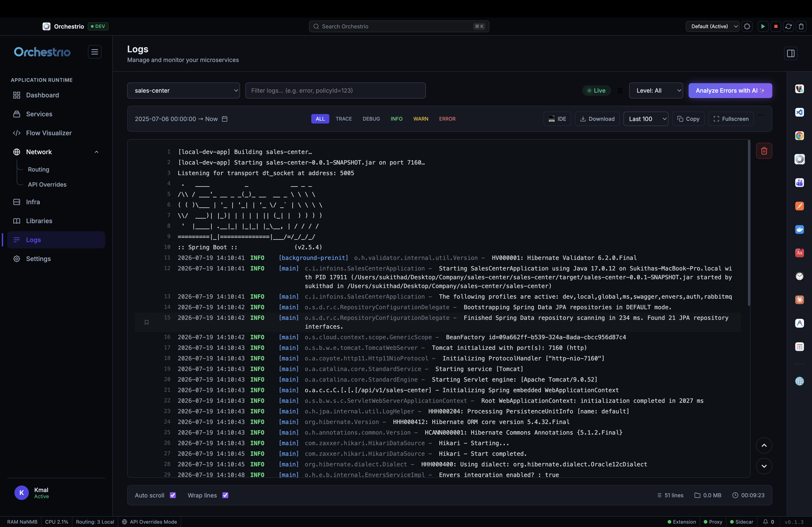This screenshot has height=527, width=812.
Task: Open Google Chrome from the right dock
Action: click(799, 136)
